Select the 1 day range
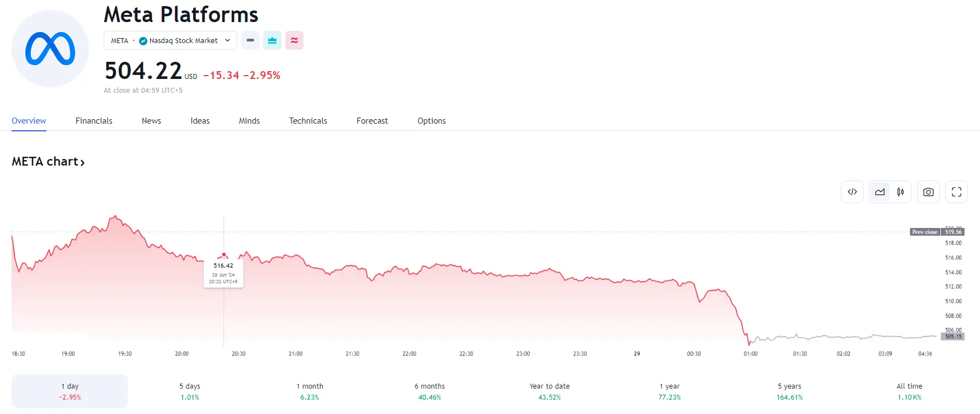Viewport: 980px width, 414px height. (x=70, y=391)
